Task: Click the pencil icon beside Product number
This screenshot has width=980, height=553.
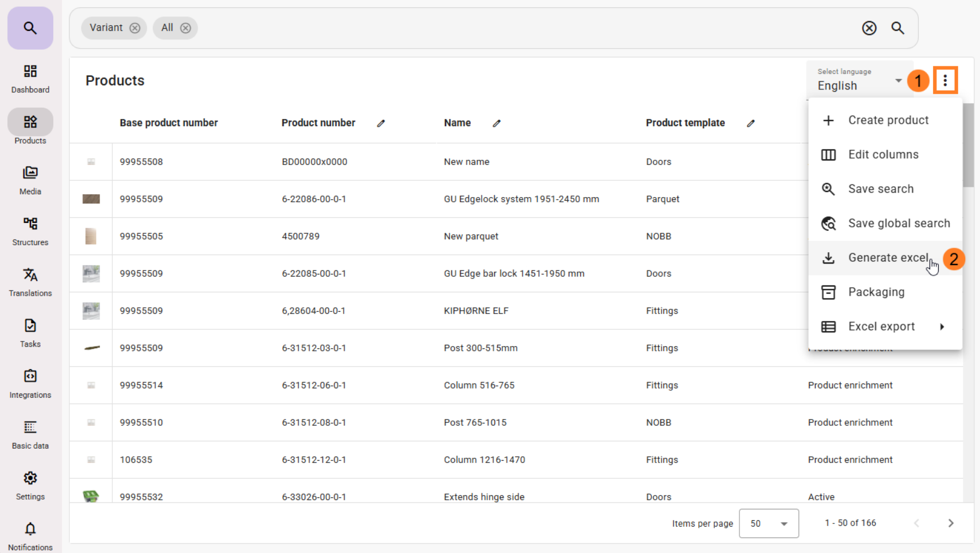Action: coord(381,123)
